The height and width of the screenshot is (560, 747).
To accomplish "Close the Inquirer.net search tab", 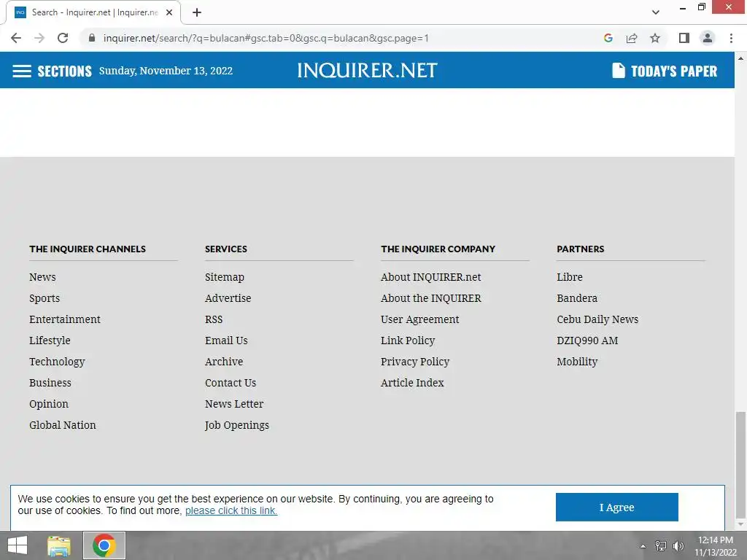I will [x=169, y=12].
